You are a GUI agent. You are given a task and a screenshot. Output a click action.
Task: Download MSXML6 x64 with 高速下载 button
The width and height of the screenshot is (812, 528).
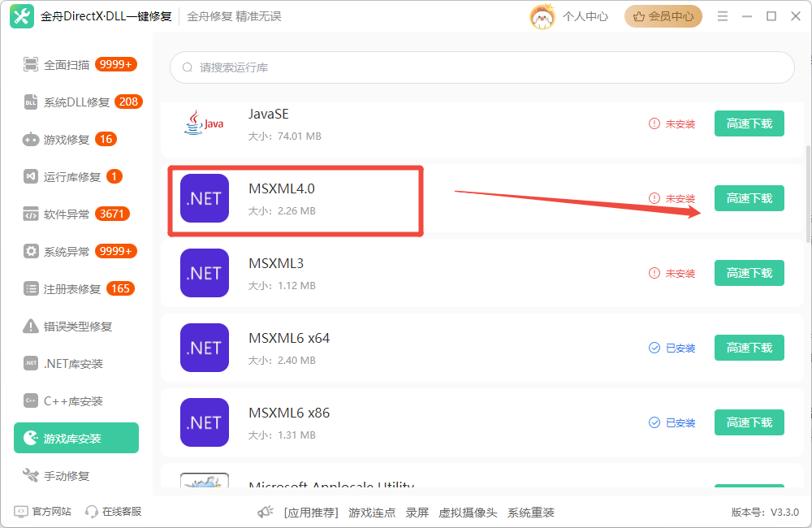click(x=749, y=347)
